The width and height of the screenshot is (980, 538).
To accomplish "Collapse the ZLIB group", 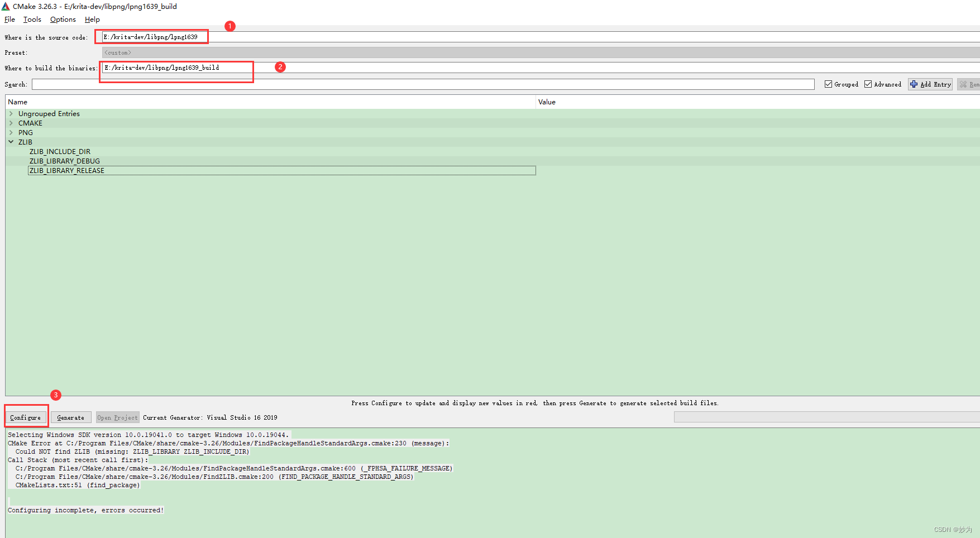I will coord(11,142).
